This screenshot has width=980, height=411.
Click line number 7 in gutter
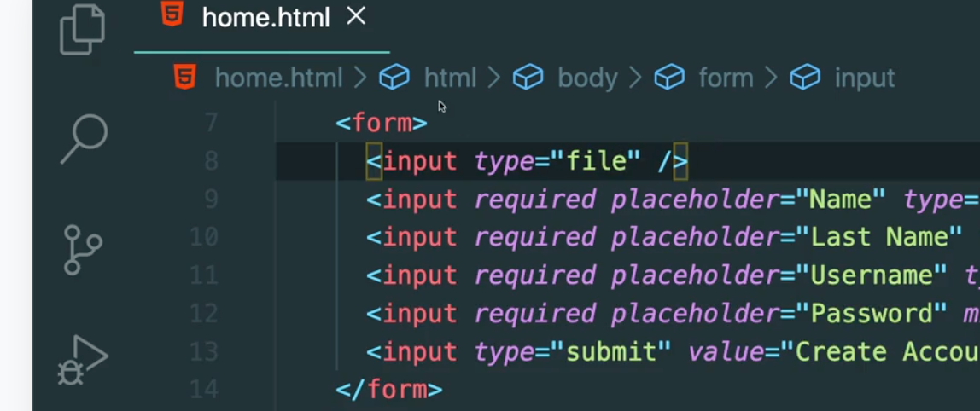(211, 123)
